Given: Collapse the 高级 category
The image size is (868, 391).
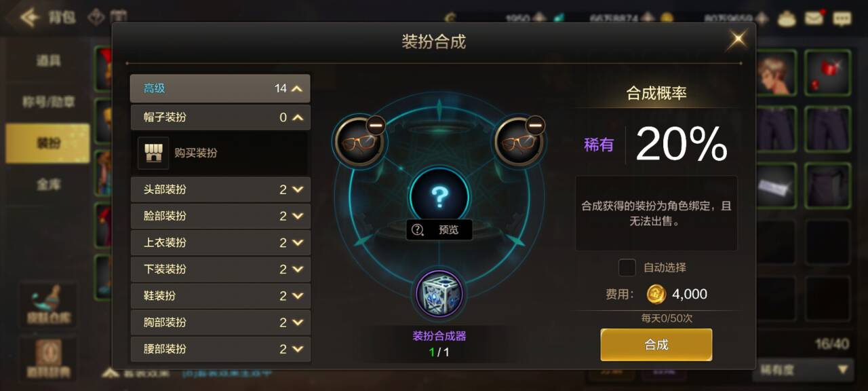Looking at the screenshot, I should pyautogui.click(x=220, y=88).
